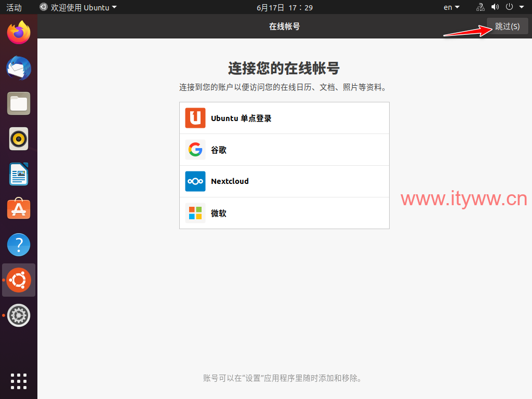Click the 在线帐号 header title

(x=284, y=26)
